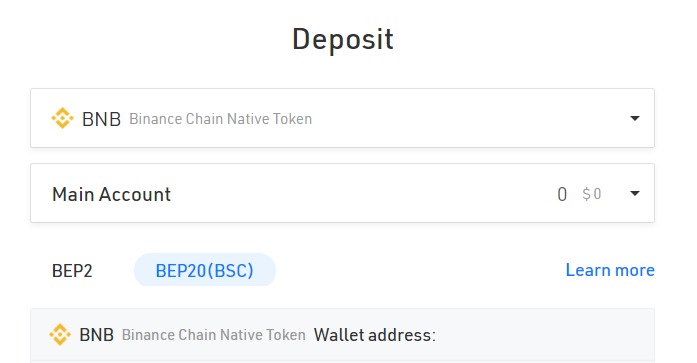The width and height of the screenshot is (697, 363).
Task: Click Binance Chain Native Token in wallet row
Action: click(x=213, y=335)
